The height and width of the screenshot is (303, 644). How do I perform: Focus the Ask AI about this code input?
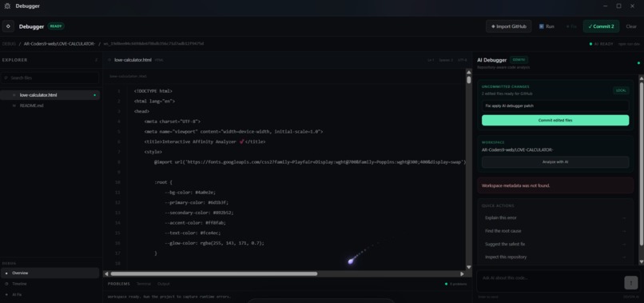[x=551, y=281]
